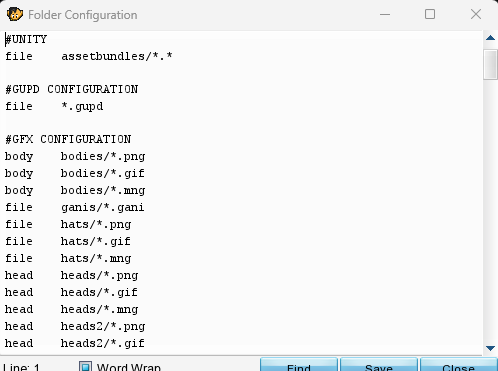Click '#GFX CONFIGURATION' heading line
Viewport: 498px width, 371px height.
tap(68, 139)
